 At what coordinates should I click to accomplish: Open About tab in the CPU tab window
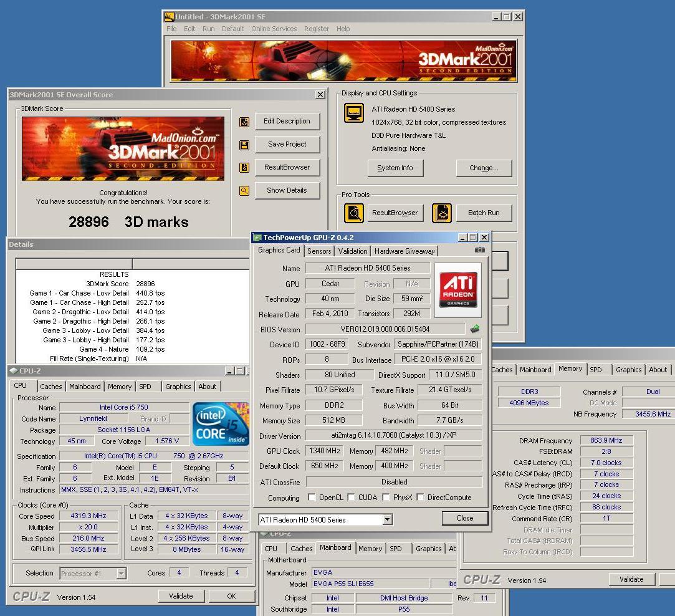tap(207, 387)
